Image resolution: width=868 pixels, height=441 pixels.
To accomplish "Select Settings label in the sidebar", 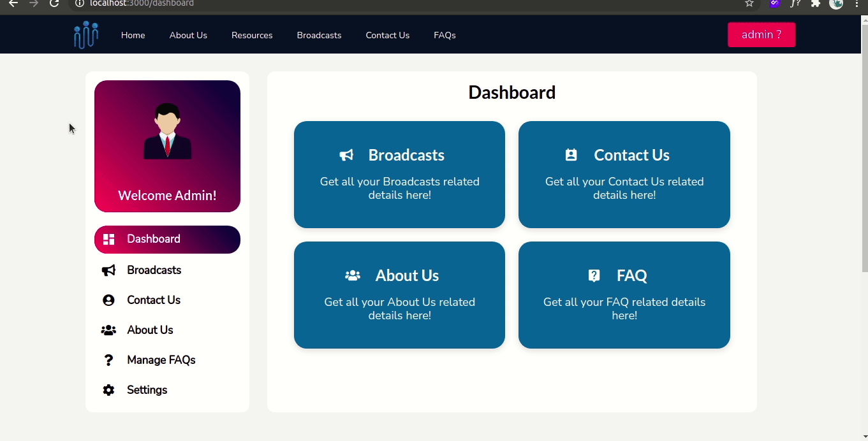I will pyautogui.click(x=147, y=390).
